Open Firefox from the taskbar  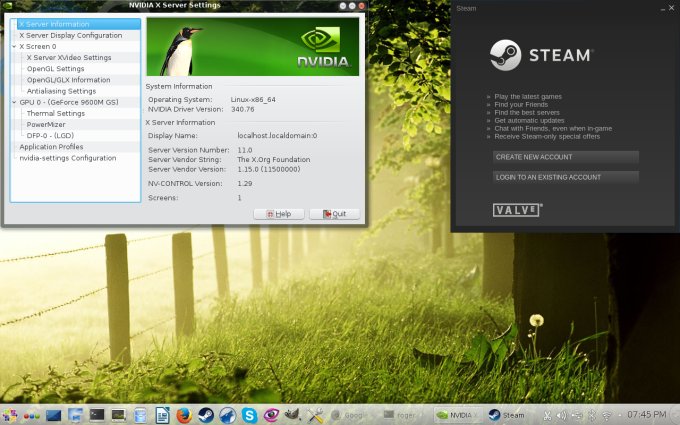click(x=184, y=415)
